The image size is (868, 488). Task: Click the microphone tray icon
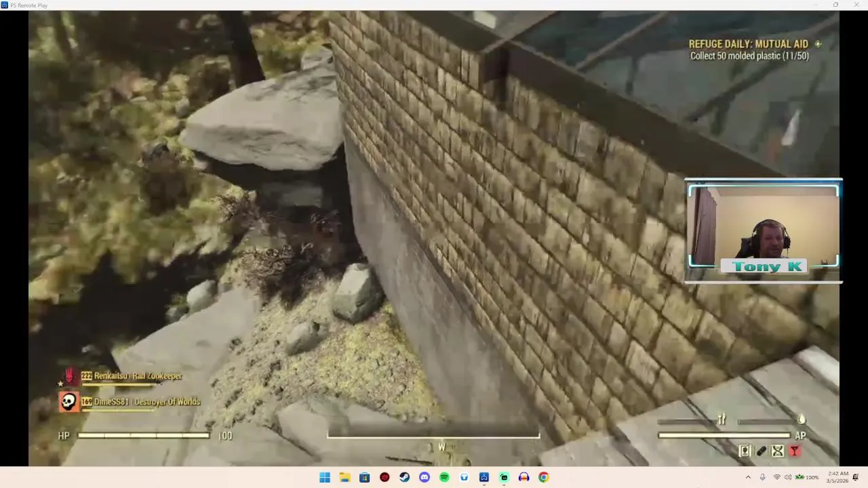pos(763,477)
